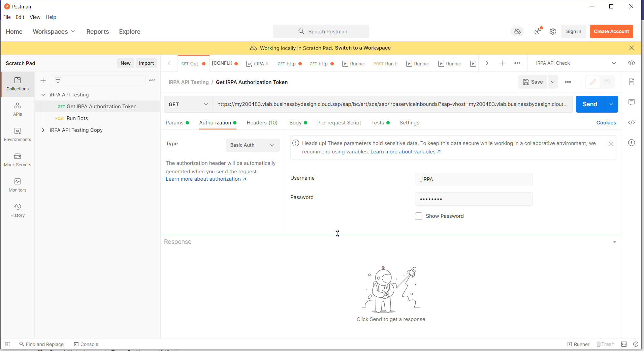Collapse the iRPA API Testing collection

[x=43, y=95]
